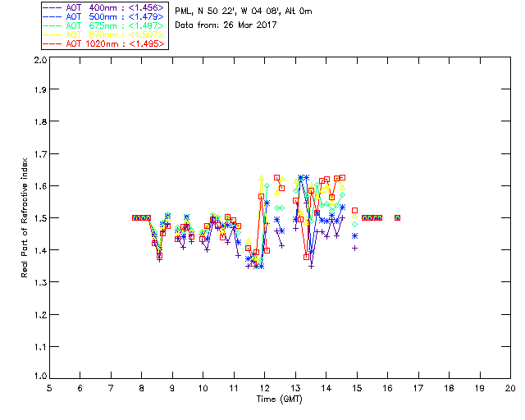Click the 7 on the time axis

[111, 388]
